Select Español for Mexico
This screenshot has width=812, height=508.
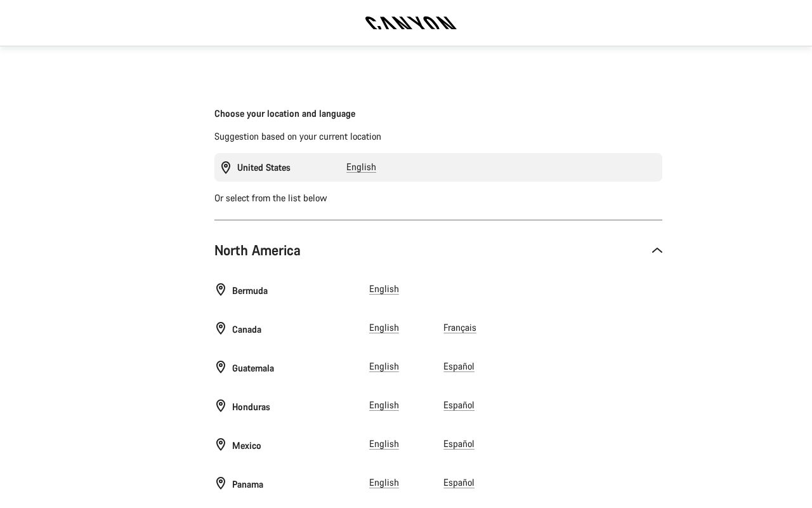(x=459, y=444)
